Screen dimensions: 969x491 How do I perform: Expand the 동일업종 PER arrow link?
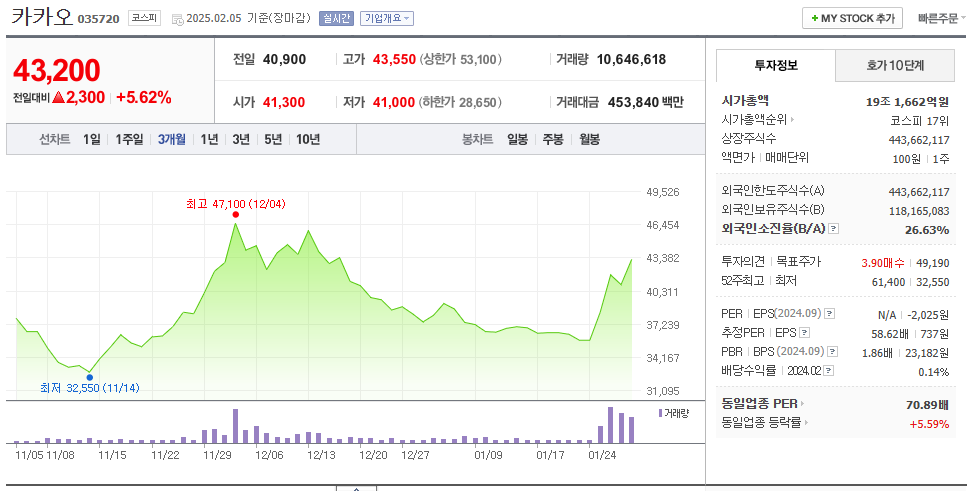click(802, 404)
